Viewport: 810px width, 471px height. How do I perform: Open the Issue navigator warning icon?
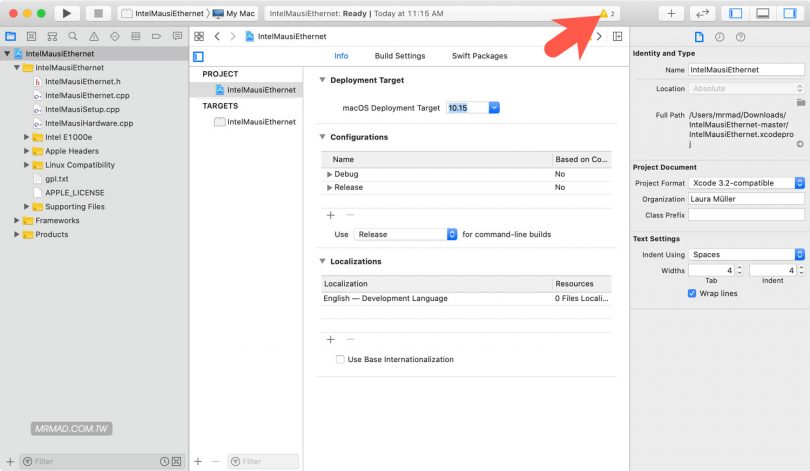94,36
